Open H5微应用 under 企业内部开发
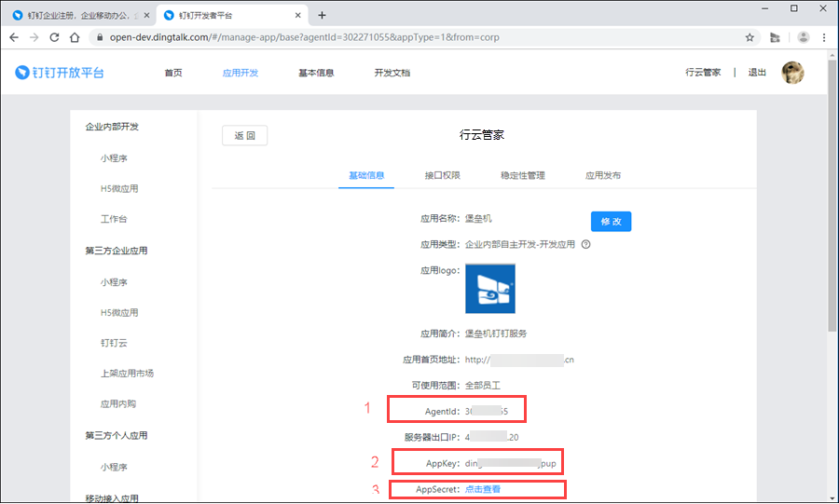 click(119, 189)
